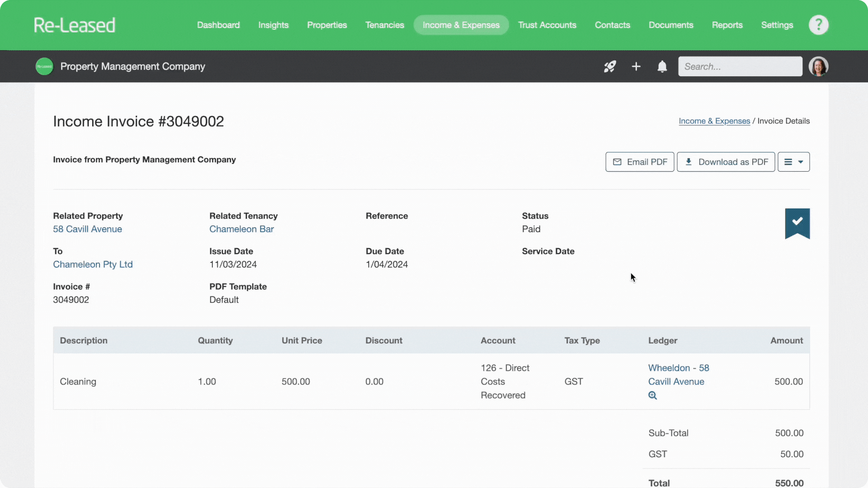Click the 1.00 quantity cell
Viewport: 868px width, 488px height.
[207, 381]
